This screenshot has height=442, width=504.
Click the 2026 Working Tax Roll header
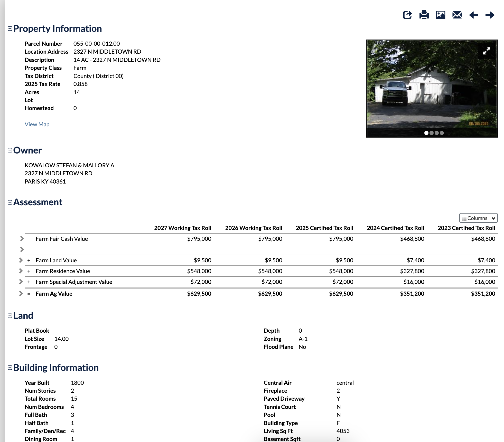254,228
